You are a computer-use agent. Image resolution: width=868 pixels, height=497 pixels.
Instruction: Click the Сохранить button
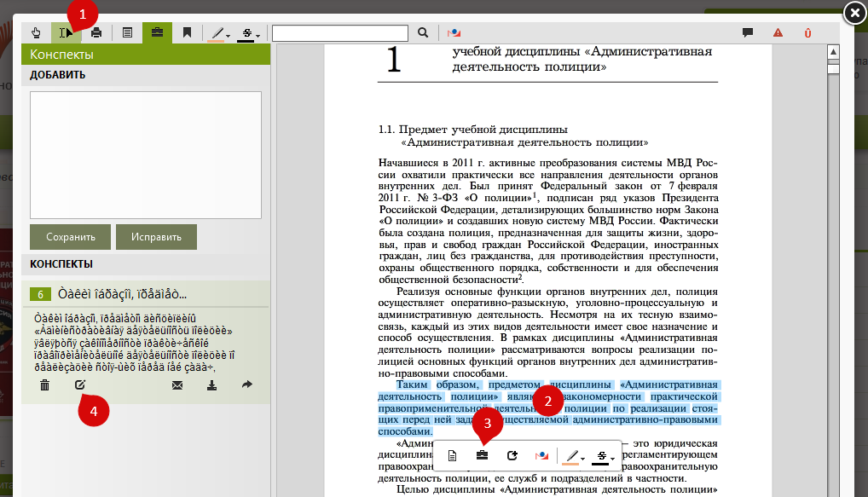coord(69,236)
